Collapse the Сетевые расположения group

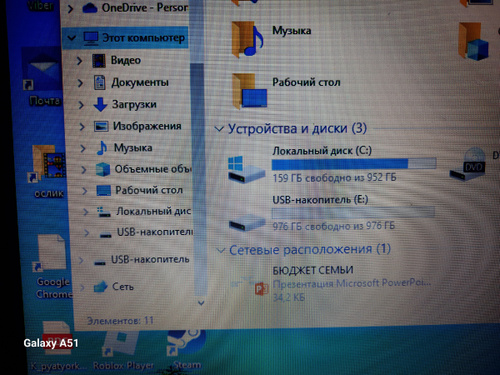pyautogui.click(x=221, y=250)
